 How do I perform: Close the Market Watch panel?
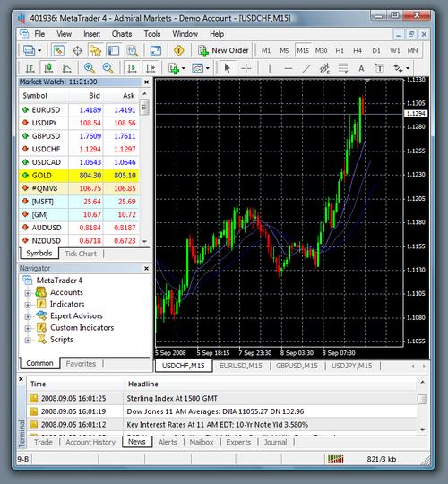point(146,82)
